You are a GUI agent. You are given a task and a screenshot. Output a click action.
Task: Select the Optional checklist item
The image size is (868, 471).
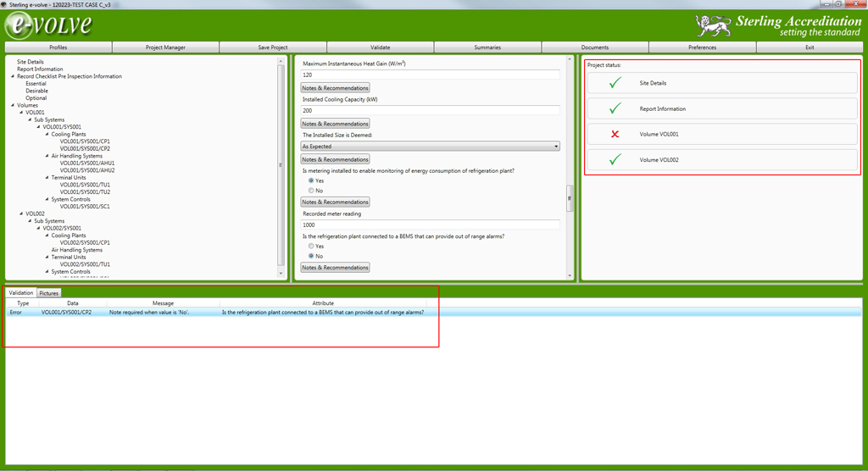[x=36, y=98]
